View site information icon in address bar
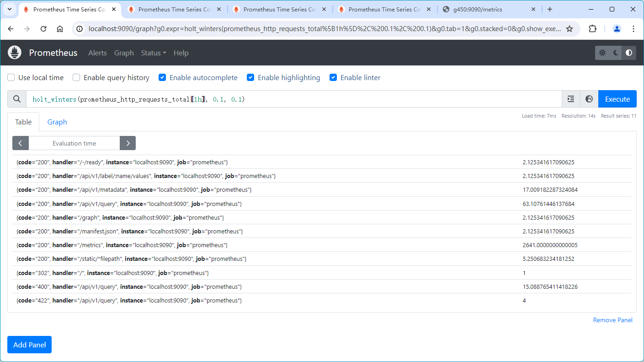The width and height of the screenshot is (644, 362). [80, 29]
